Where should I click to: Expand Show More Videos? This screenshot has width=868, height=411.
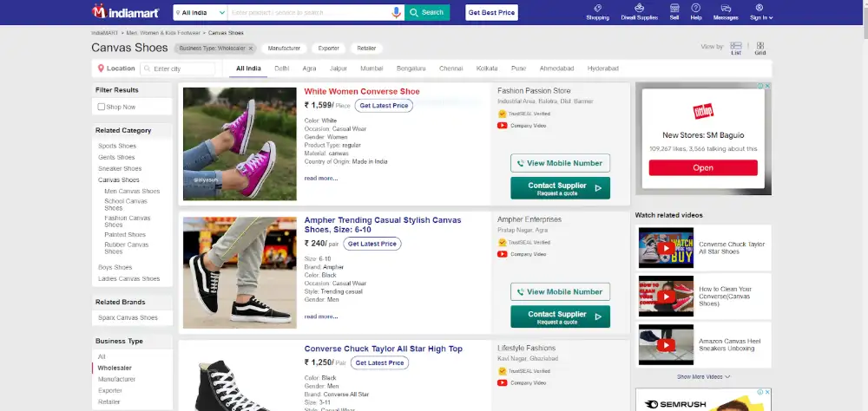(703, 376)
